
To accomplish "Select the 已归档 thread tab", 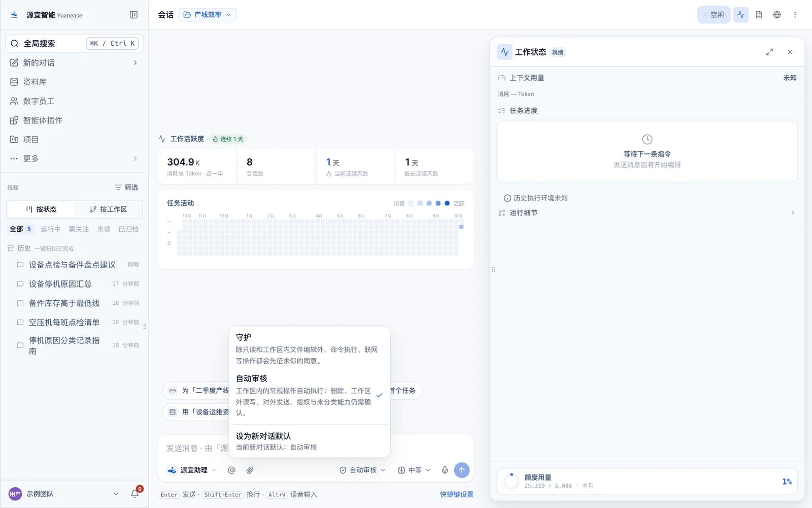I will tap(128, 229).
